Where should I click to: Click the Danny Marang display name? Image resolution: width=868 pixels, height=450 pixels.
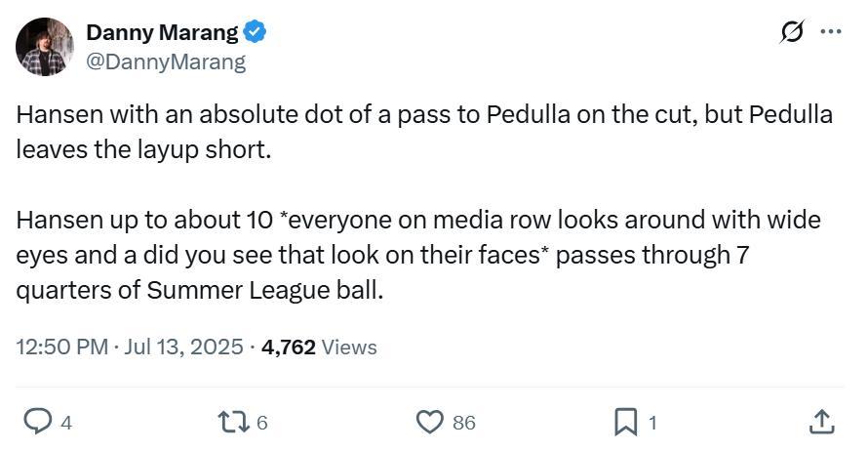click(x=162, y=32)
